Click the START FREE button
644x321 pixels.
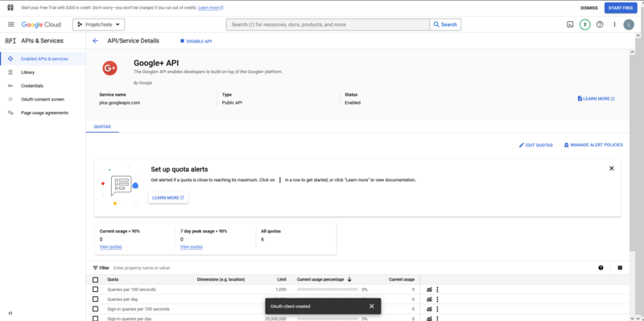pos(621,8)
